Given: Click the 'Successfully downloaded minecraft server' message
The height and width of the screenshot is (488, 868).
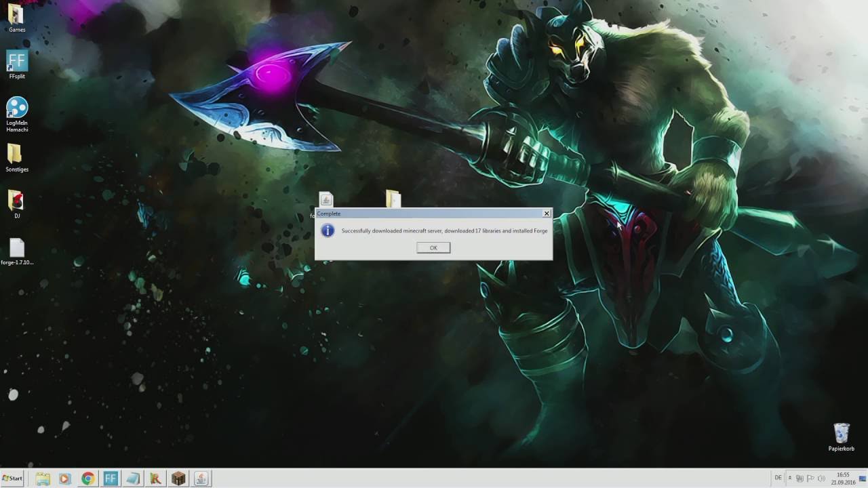Looking at the screenshot, I should pyautogui.click(x=444, y=231).
